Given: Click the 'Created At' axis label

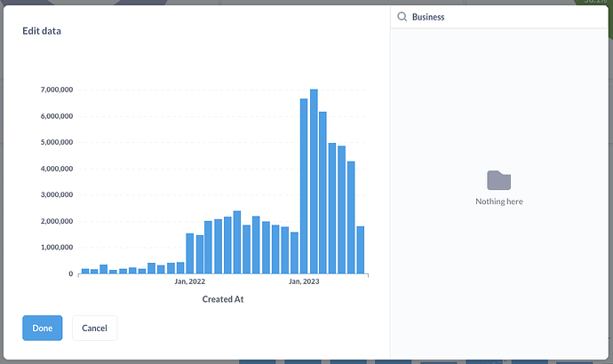Looking at the screenshot, I should 223,299.
